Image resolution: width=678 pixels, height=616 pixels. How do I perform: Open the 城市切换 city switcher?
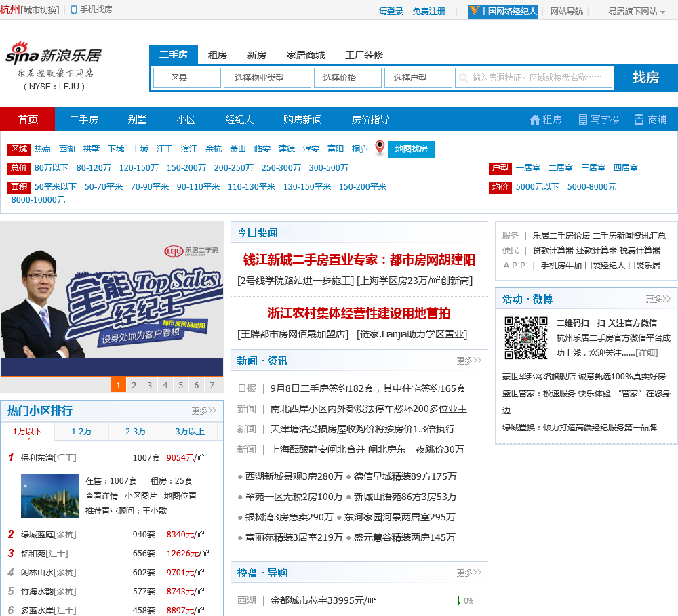(x=40, y=9)
